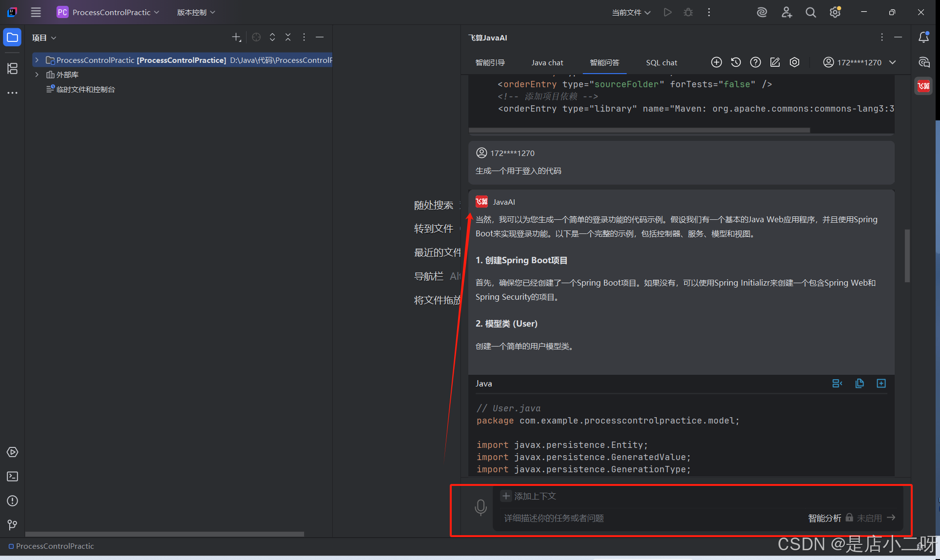Open the ProcessControlPractic project dropdown
Screen dimensions: 940x560
point(108,12)
